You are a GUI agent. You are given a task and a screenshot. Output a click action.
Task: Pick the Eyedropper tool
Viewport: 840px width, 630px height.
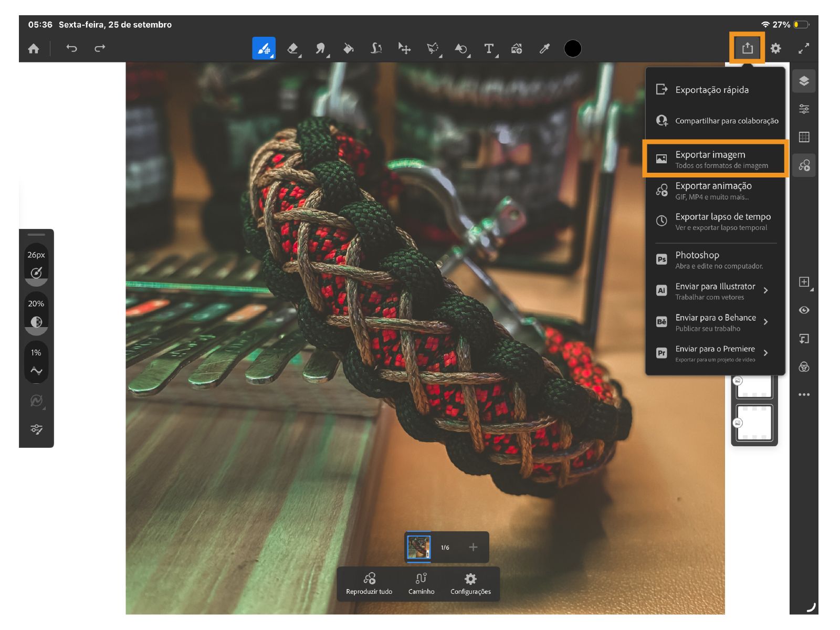point(544,49)
